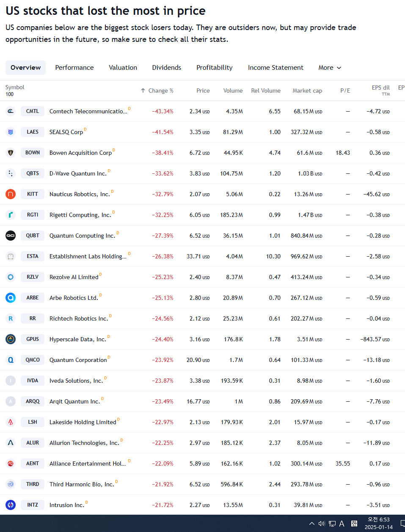Switch to the Performance tab
The image size is (405, 532).
pyautogui.click(x=74, y=68)
